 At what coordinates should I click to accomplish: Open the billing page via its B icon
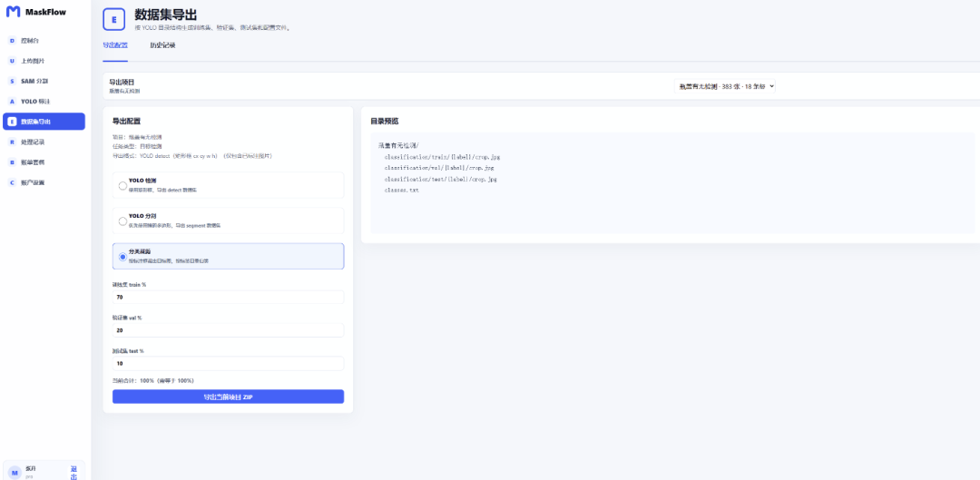coord(12,162)
